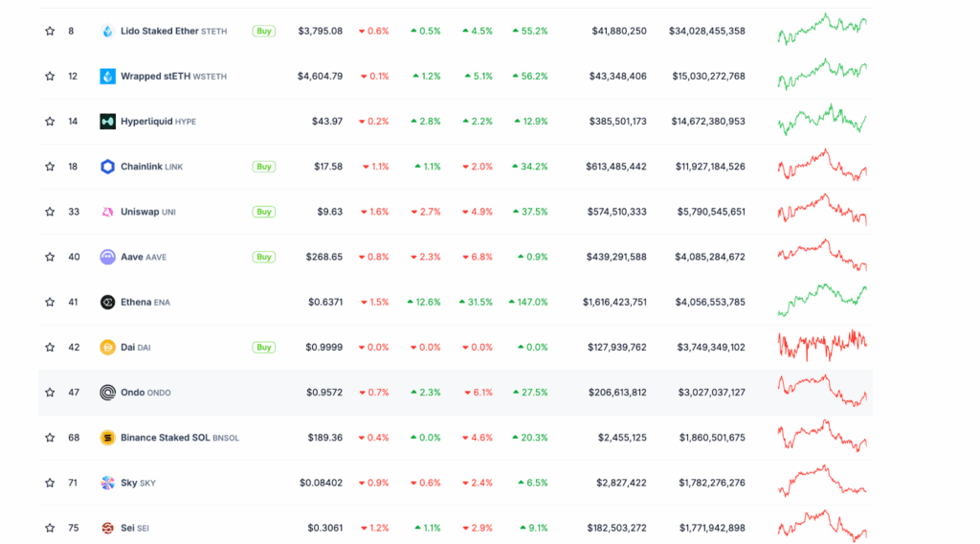Star the Wrapped stETH row

click(50, 77)
